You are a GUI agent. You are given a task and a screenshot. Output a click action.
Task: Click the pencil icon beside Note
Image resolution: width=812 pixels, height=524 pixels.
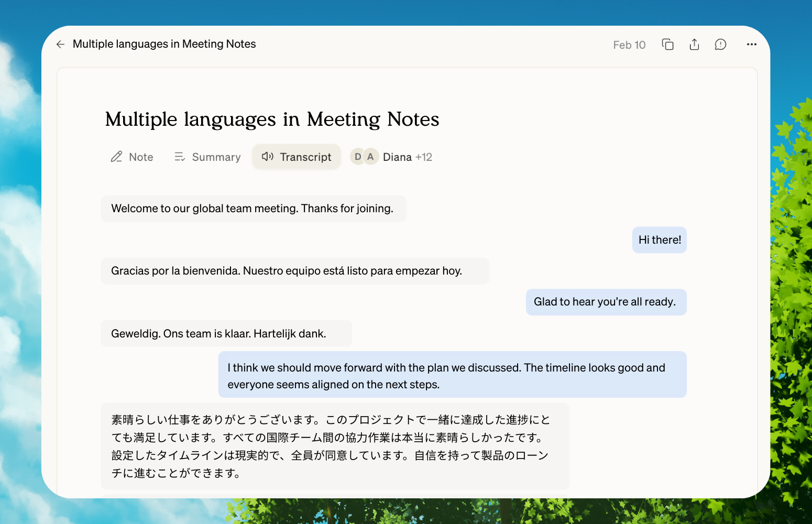(x=116, y=157)
